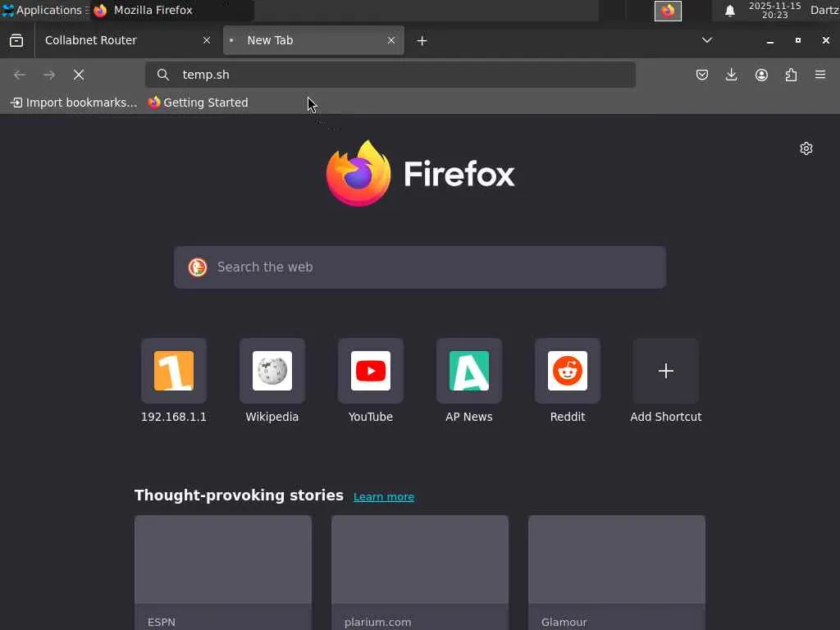Open the Getting Started bookmark
Viewport: 840px width, 630px height.
tap(199, 103)
